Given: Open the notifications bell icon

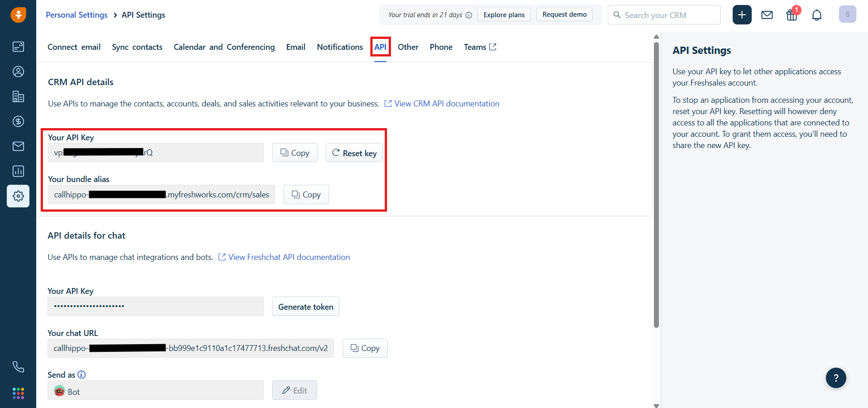Looking at the screenshot, I should point(817,15).
